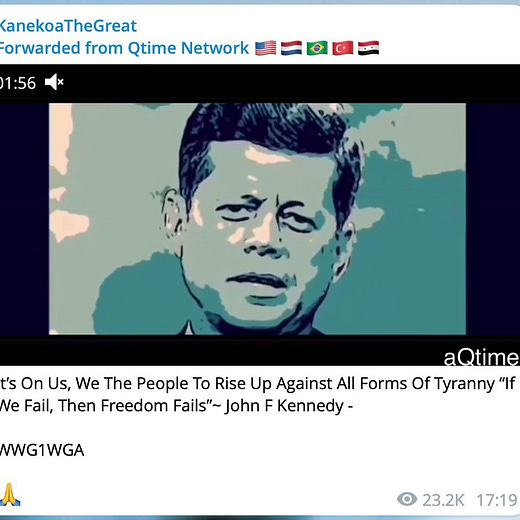
Task: Open the Forwarded from Qtime Network link
Action: (x=124, y=48)
